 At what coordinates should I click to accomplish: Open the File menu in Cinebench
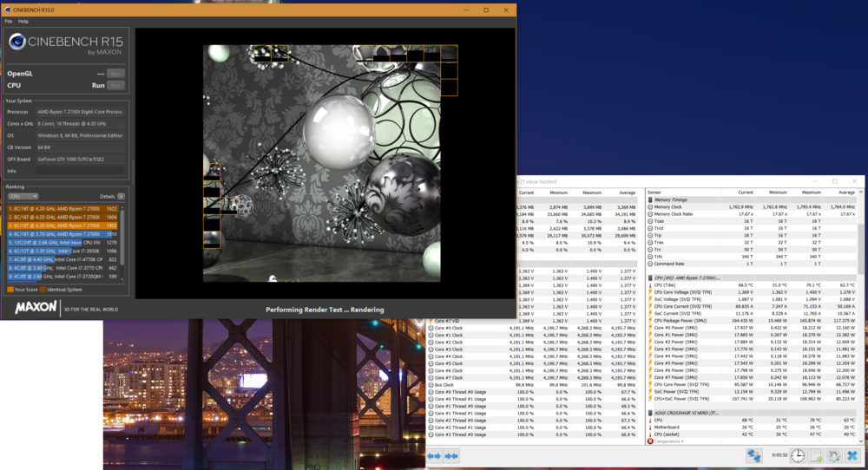point(8,21)
